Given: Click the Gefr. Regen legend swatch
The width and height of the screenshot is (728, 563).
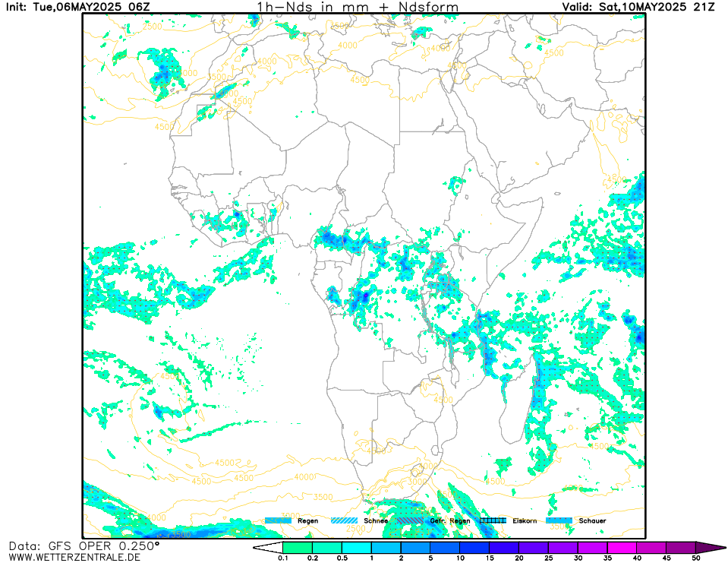Looking at the screenshot, I should click(411, 520).
